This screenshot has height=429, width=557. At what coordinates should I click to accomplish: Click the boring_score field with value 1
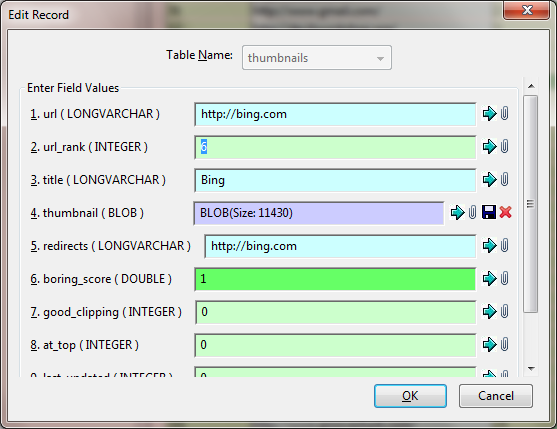tap(335, 279)
